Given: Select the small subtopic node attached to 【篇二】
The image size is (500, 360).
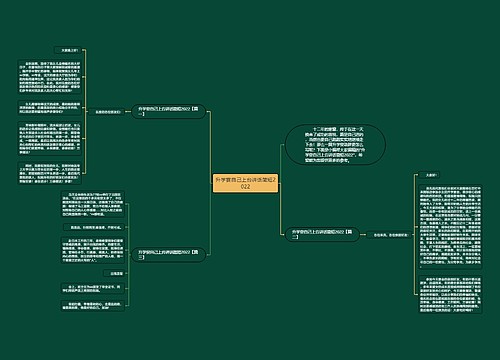Looking at the screenshot, I should point(390,235).
